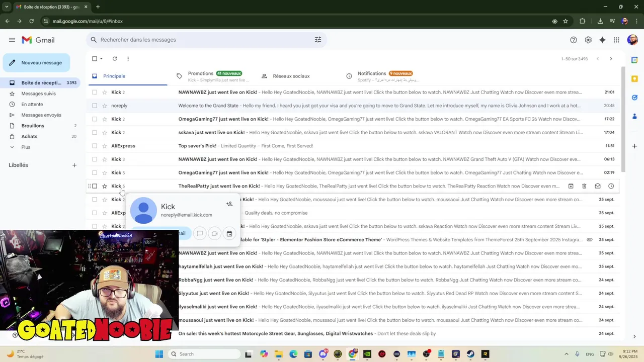The width and height of the screenshot is (644, 362).
Task: Open Google apps grid
Action: pos(617,40)
